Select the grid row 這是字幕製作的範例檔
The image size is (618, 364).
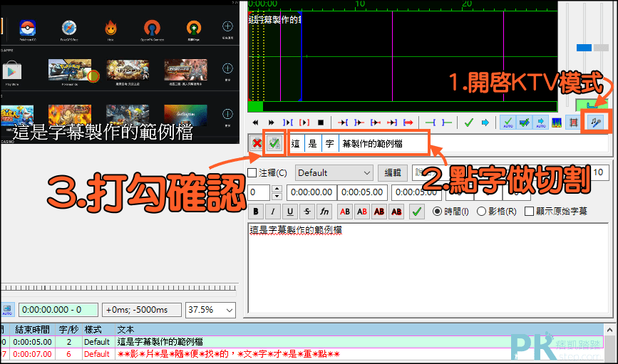click(x=302, y=342)
